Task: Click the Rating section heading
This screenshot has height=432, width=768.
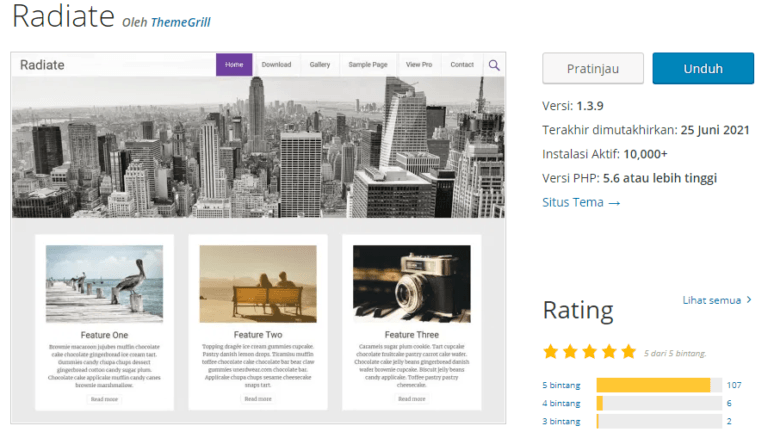Action: pyautogui.click(x=578, y=311)
